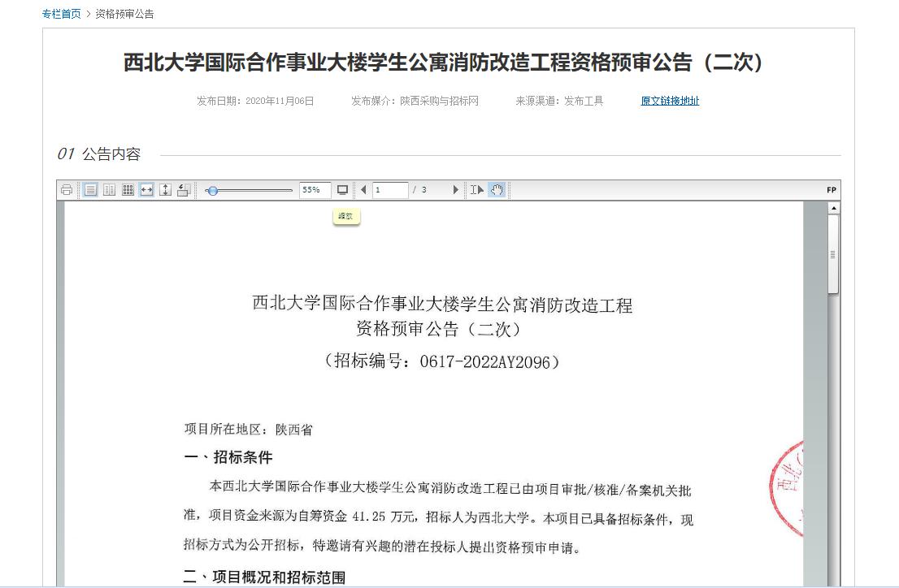Image resolution: width=899 pixels, height=588 pixels.
Task: Go to the previous page
Action: (x=363, y=190)
